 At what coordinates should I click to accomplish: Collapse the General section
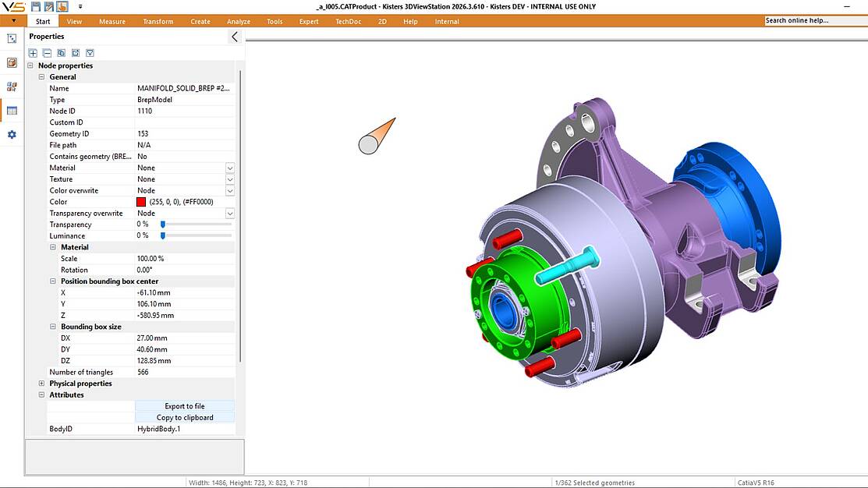pos(41,77)
